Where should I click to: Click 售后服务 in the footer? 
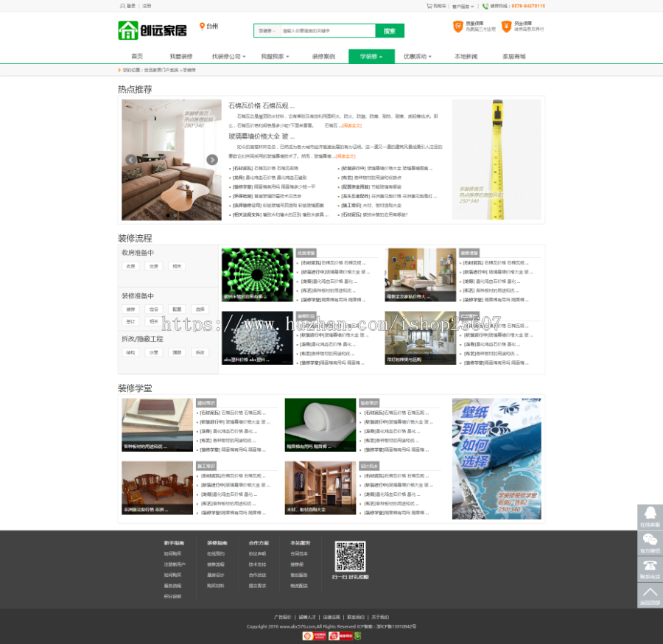pos(299,575)
